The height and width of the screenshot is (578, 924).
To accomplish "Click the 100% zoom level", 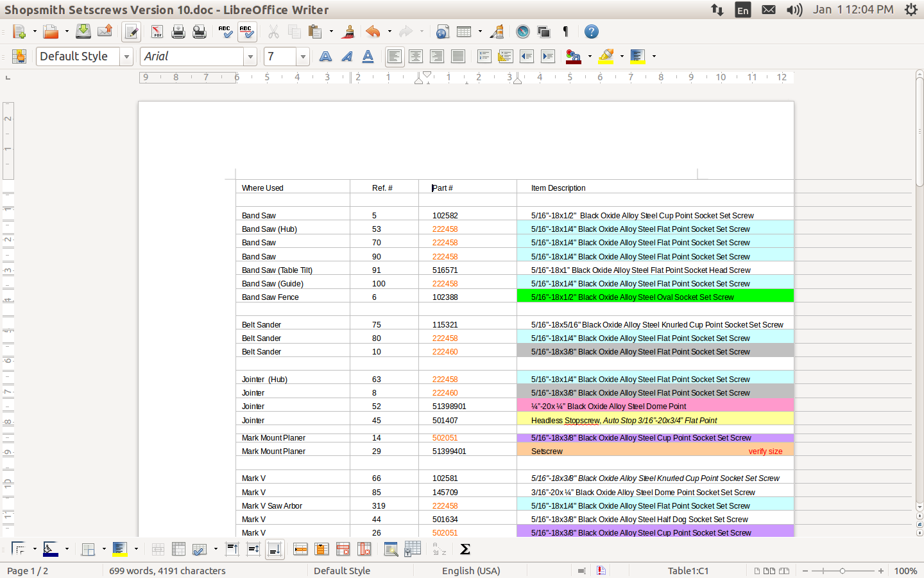I will 905,571.
